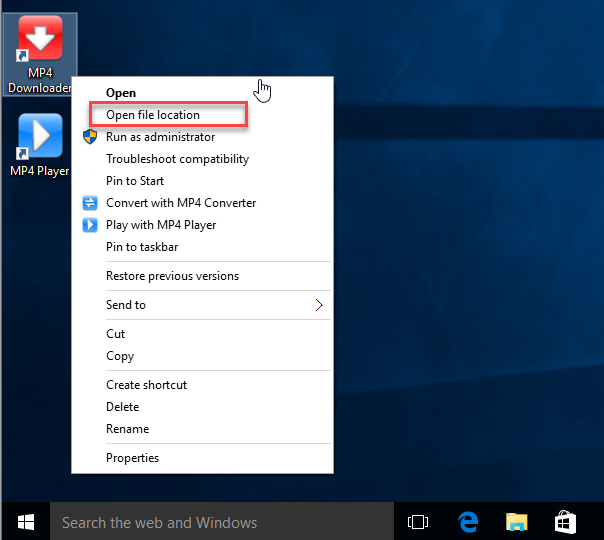The height and width of the screenshot is (540, 604).
Task: Select Restore previous versions
Action: coord(203,276)
